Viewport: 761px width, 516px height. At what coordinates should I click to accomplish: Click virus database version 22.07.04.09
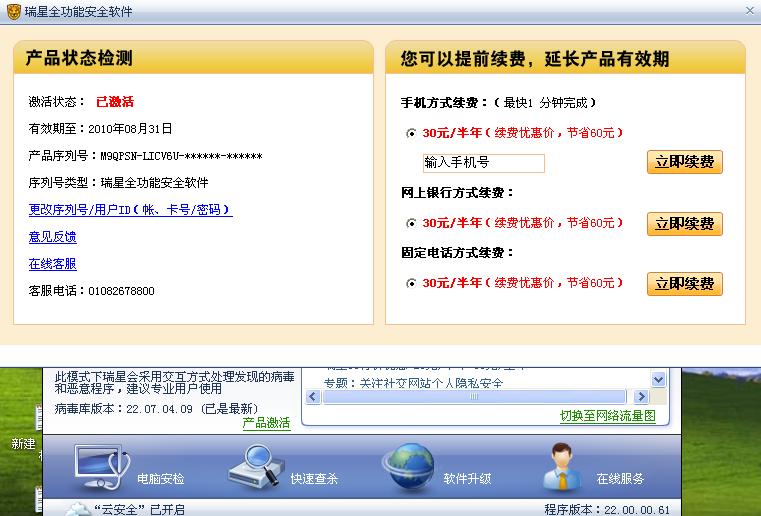[x=159, y=409]
